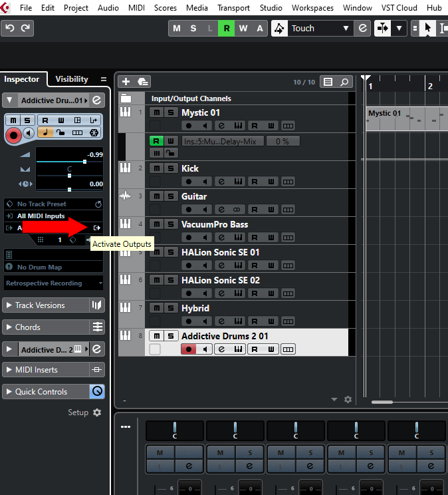Image resolution: width=448 pixels, height=495 pixels.
Task: Switch to the Visibility tab
Action: click(x=71, y=79)
